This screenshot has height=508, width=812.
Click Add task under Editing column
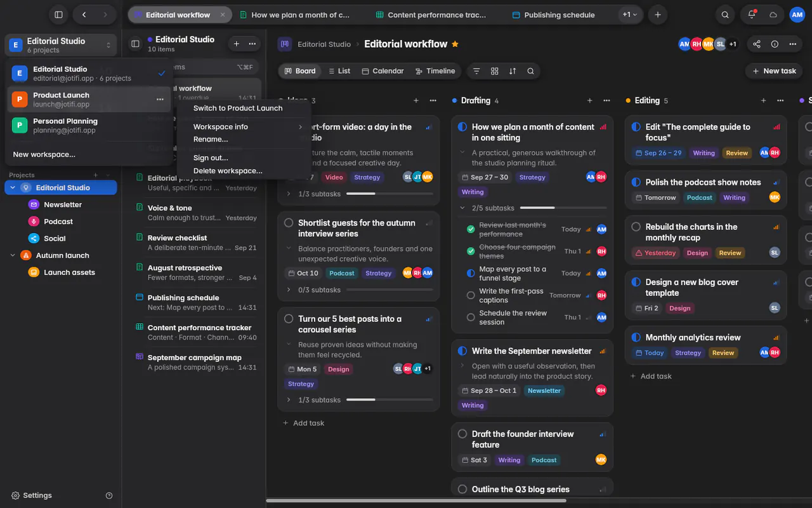coord(650,376)
